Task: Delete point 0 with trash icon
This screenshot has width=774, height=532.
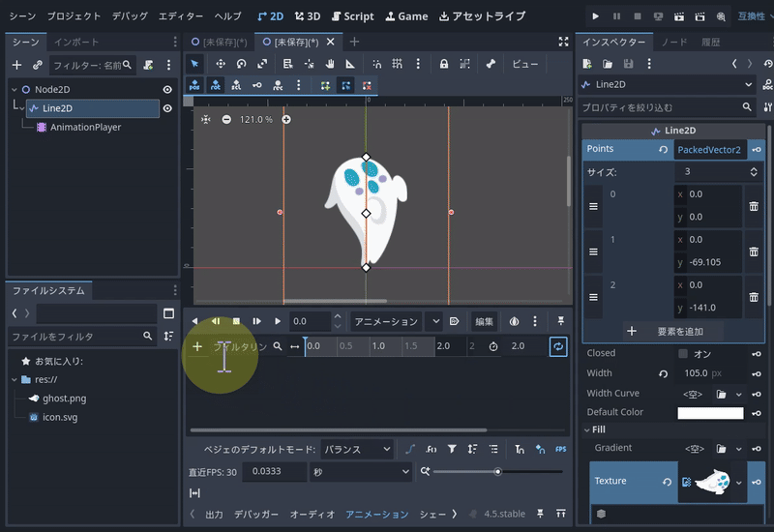Action: pyautogui.click(x=753, y=206)
